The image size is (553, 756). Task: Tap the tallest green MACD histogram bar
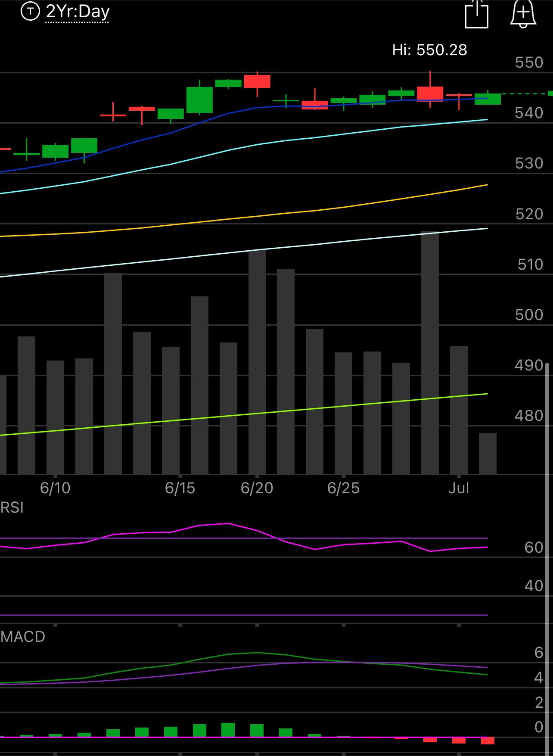point(228,730)
